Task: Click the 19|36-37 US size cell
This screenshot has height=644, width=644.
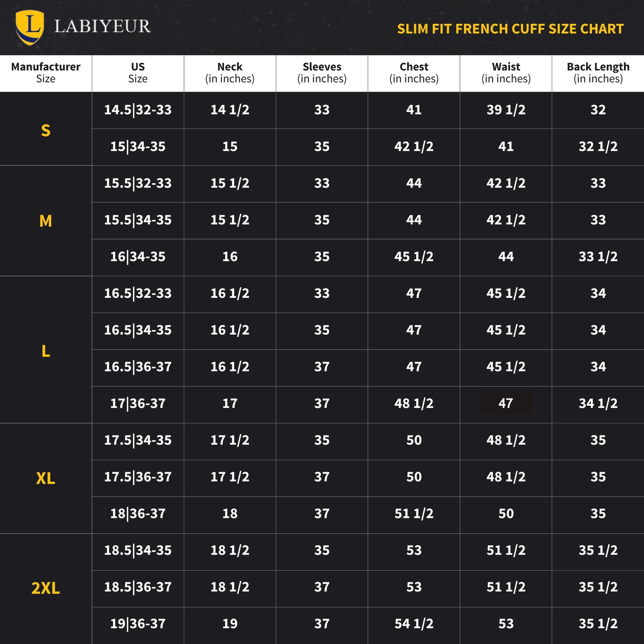Action: click(x=138, y=624)
